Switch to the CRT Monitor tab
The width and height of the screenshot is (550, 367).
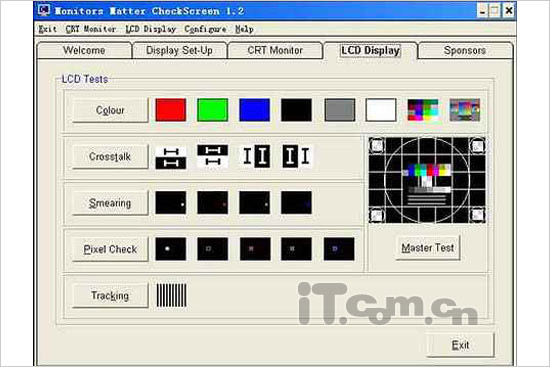(275, 51)
